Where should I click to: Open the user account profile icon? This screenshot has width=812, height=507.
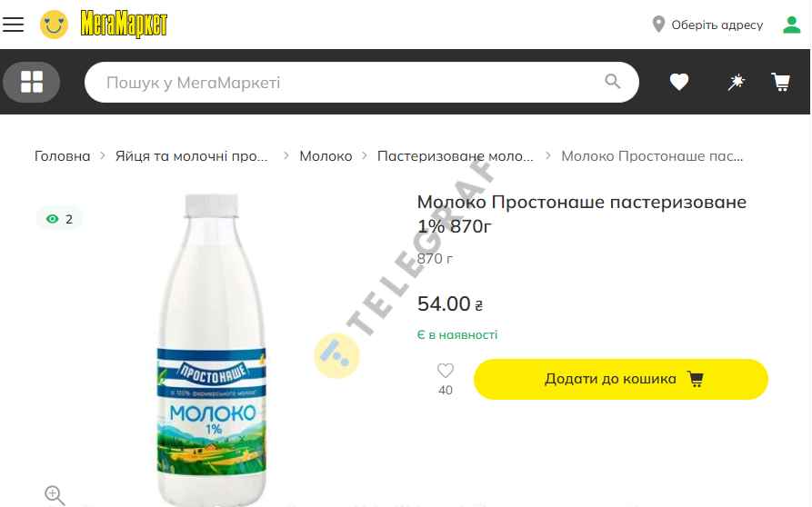(791, 25)
